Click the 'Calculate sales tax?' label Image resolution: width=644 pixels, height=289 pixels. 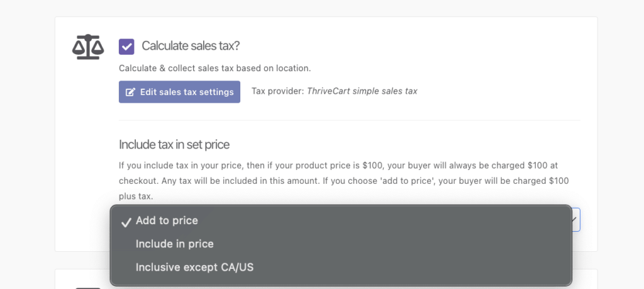pos(191,46)
